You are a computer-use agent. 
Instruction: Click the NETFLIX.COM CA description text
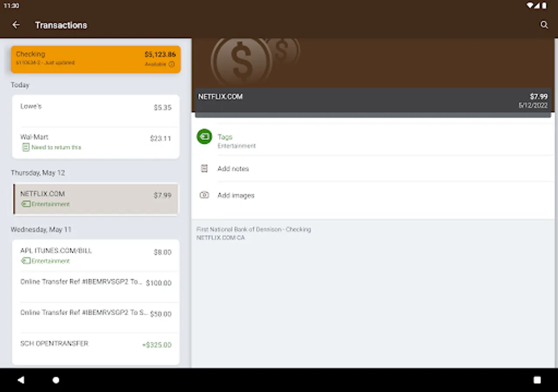(221, 238)
